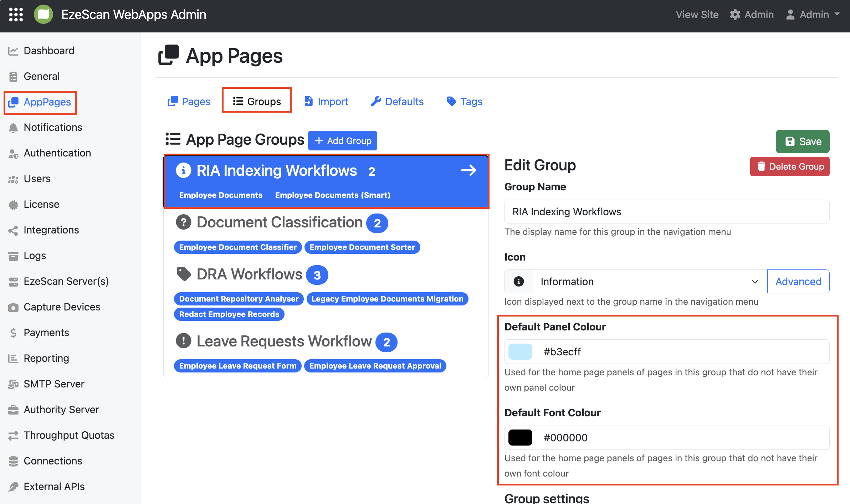Click the Notifications bell icon

tap(13, 128)
